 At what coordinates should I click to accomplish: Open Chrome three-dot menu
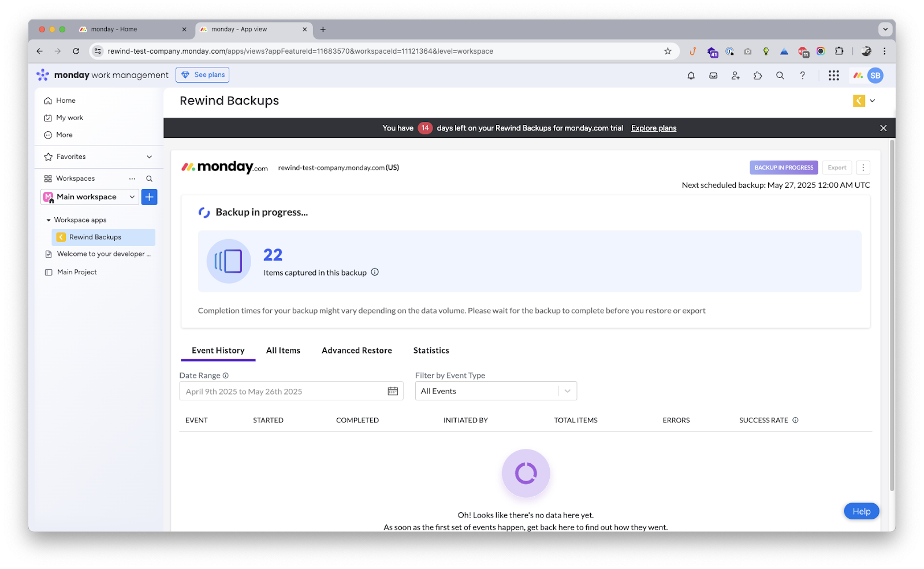pyautogui.click(x=884, y=51)
